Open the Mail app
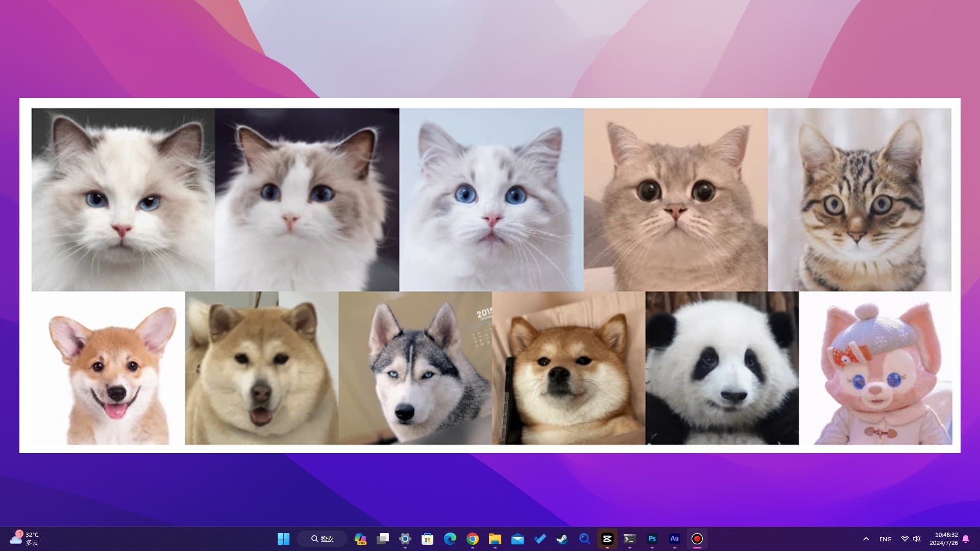The height and width of the screenshot is (551, 980). 518,539
